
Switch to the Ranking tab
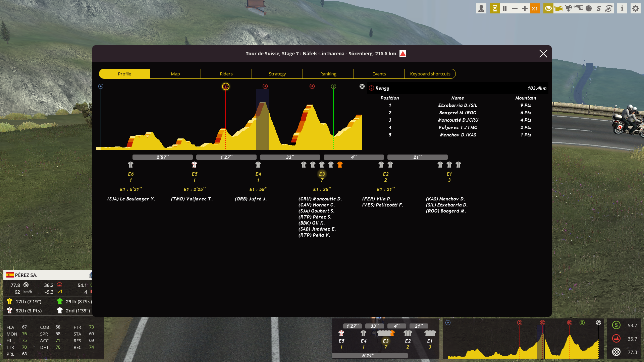[x=328, y=74]
